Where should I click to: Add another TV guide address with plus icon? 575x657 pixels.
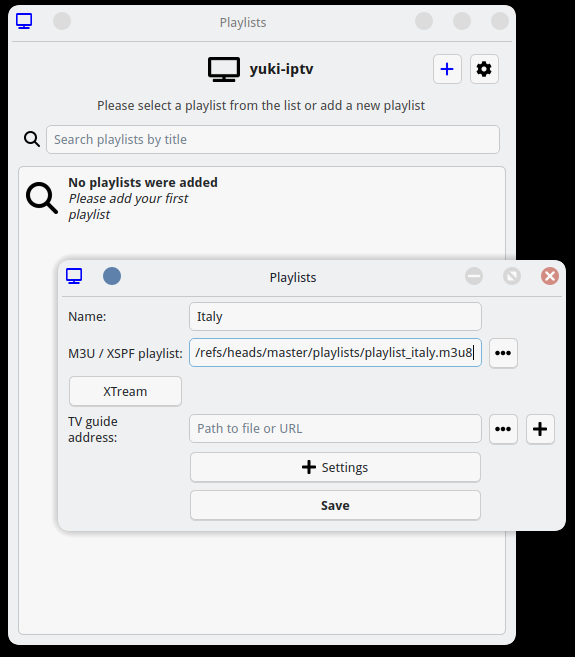tap(540, 429)
